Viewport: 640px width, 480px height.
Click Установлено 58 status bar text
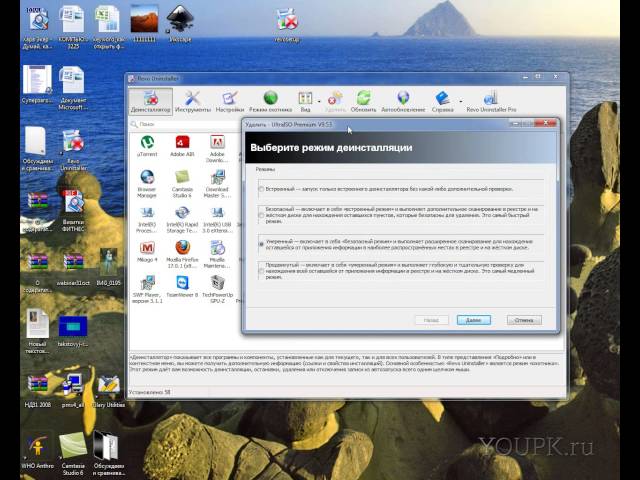pos(150,392)
